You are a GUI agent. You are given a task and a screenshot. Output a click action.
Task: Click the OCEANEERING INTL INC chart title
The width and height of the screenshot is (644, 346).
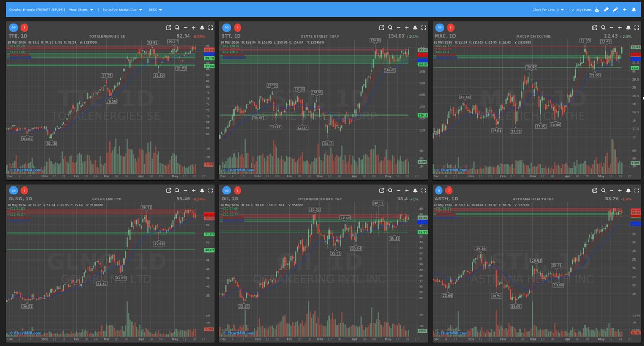click(321, 199)
